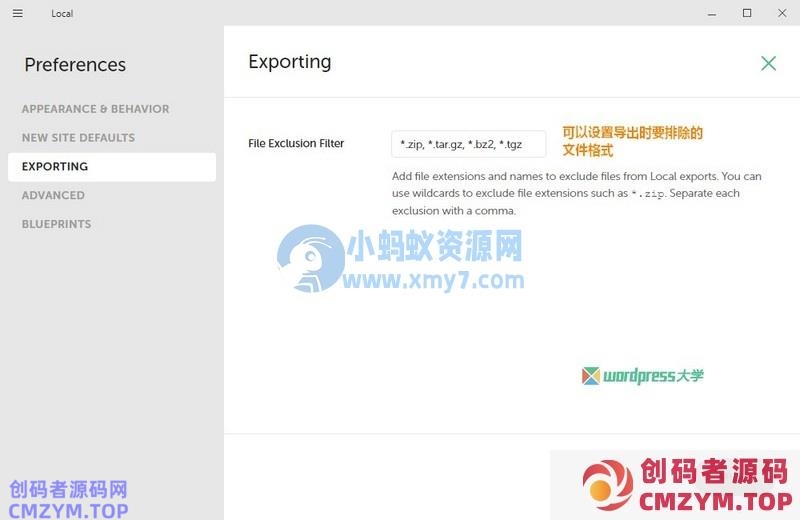Screen dimensions: 800x520
Task: Click the www.xmy7.com watermark text
Action: (434, 280)
